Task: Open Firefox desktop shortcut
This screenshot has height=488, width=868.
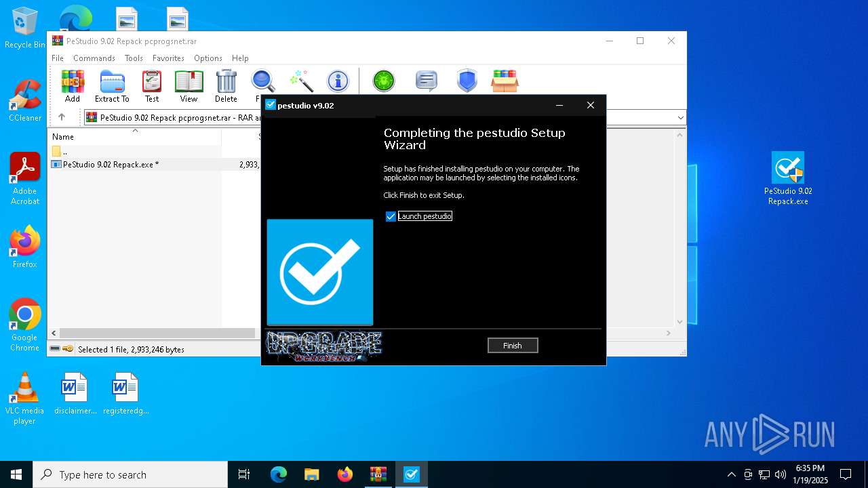Action: tap(25, 247)
